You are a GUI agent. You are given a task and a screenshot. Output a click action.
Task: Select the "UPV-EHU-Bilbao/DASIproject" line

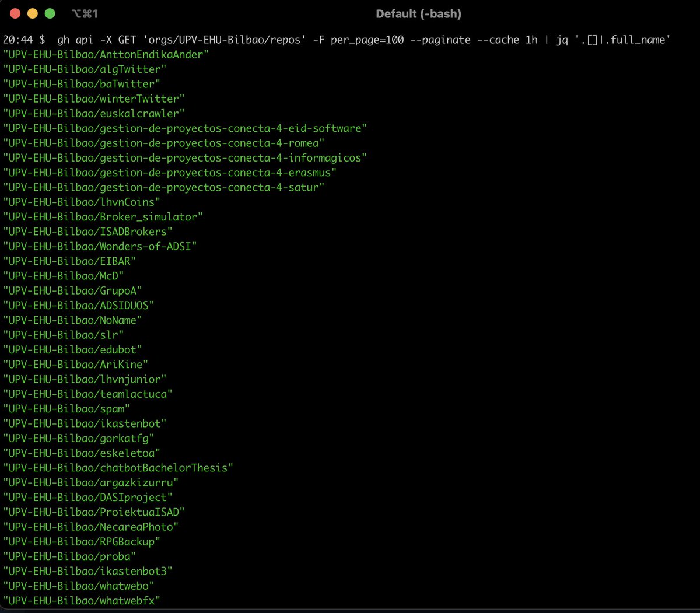tap(87, 498)
